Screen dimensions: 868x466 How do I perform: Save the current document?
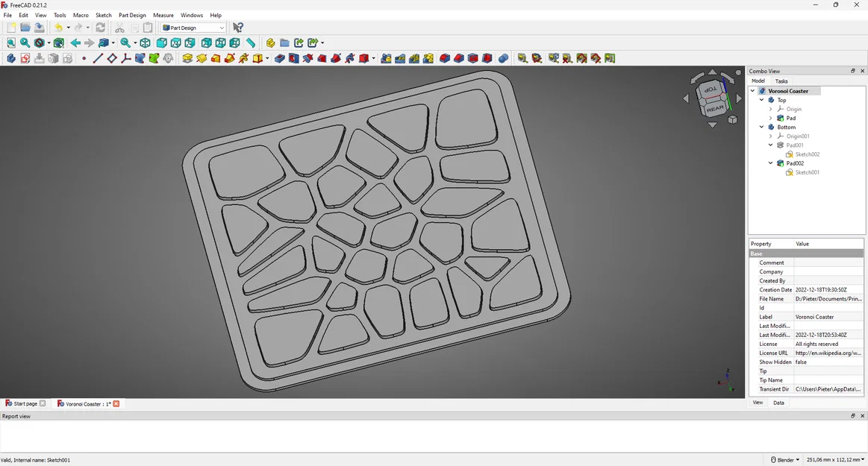click(x=40, y=28)
